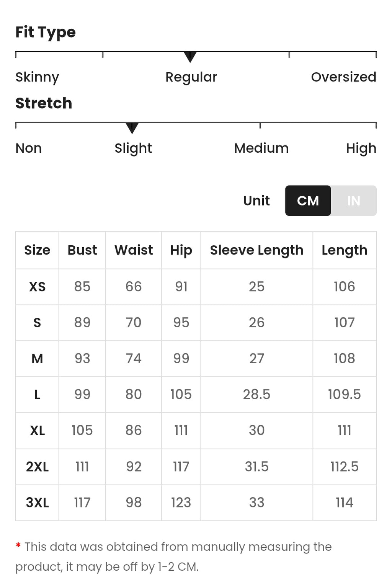Switch unit to IN
The height and width of the screenshot is (586, 392).
[354, 201]
